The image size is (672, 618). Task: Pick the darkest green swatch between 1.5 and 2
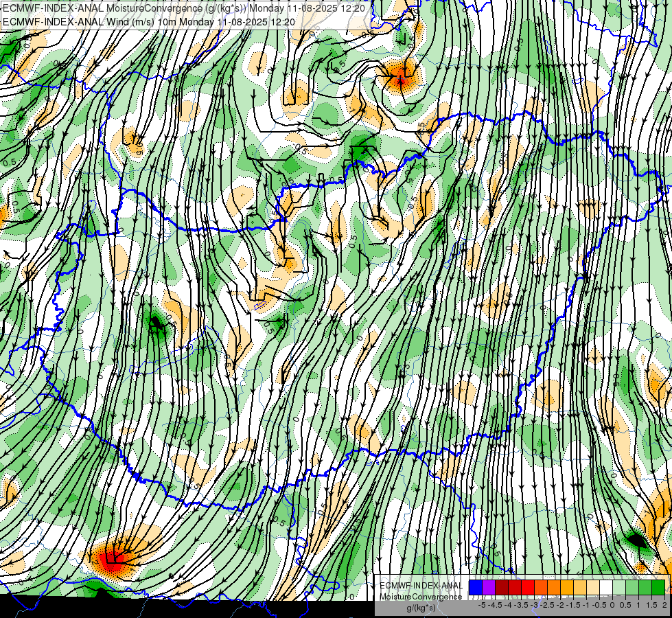[x=659, y=587]
